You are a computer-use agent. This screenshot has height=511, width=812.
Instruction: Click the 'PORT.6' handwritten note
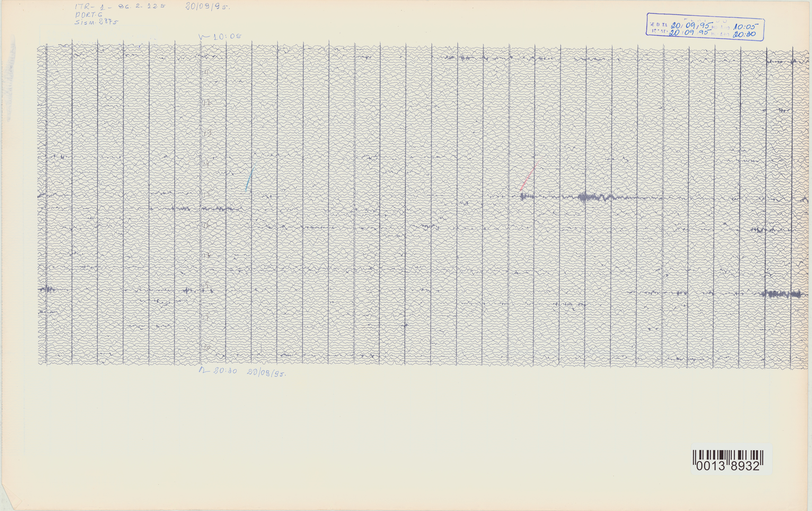click(89, 15)
